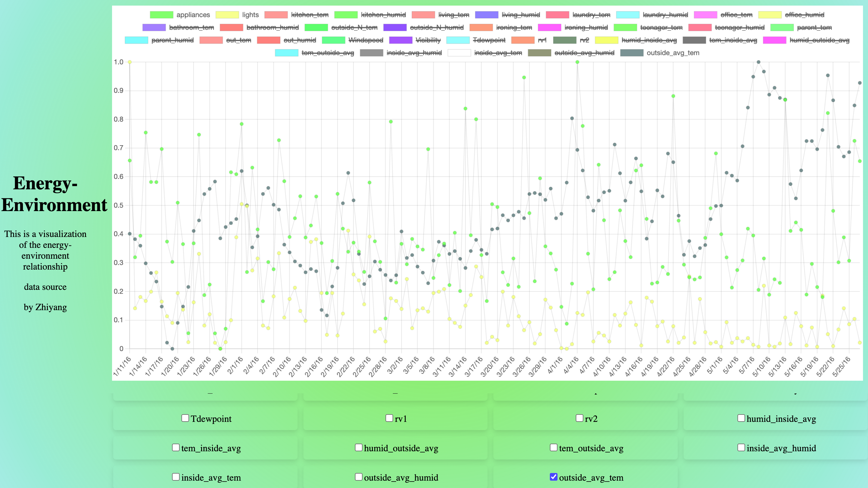Tick the humid_inside_avg checkbox
Viewport: 868px width, 488px height.
click(741, 418)
